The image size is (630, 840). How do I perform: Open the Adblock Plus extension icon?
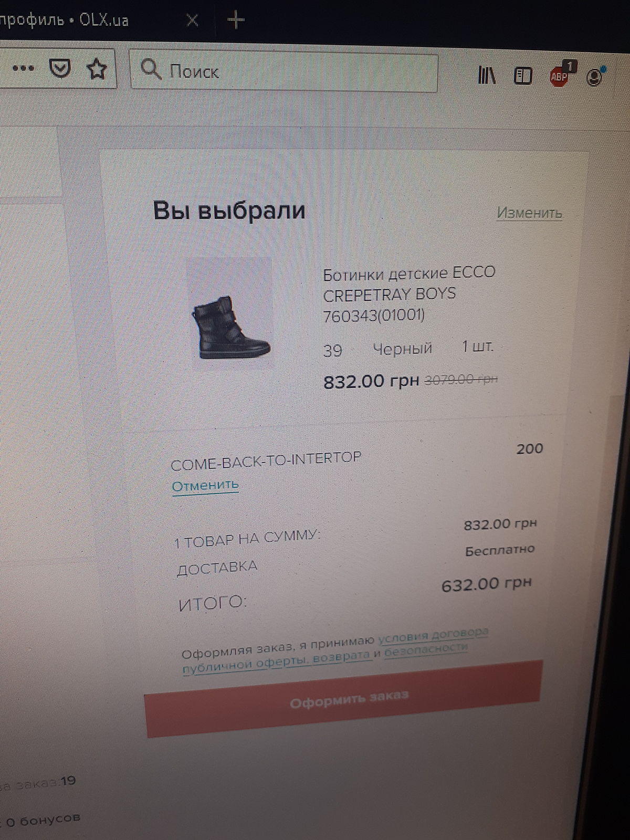click(x=560, y=75)
